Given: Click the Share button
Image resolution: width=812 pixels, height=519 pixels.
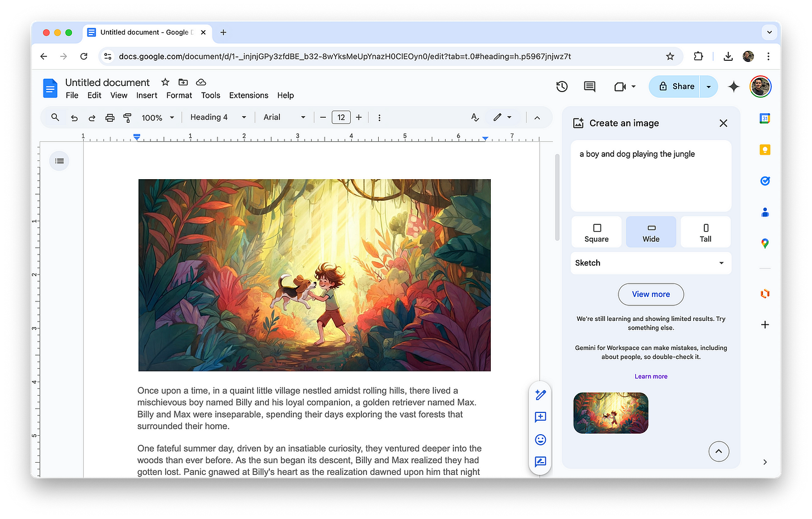Looking at the screenshot, I should pos(675,86).
